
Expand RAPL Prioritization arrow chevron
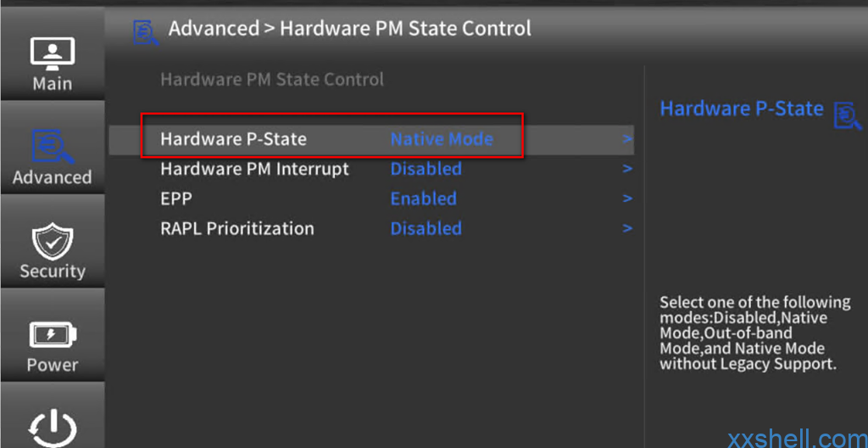tap(626, 228)
